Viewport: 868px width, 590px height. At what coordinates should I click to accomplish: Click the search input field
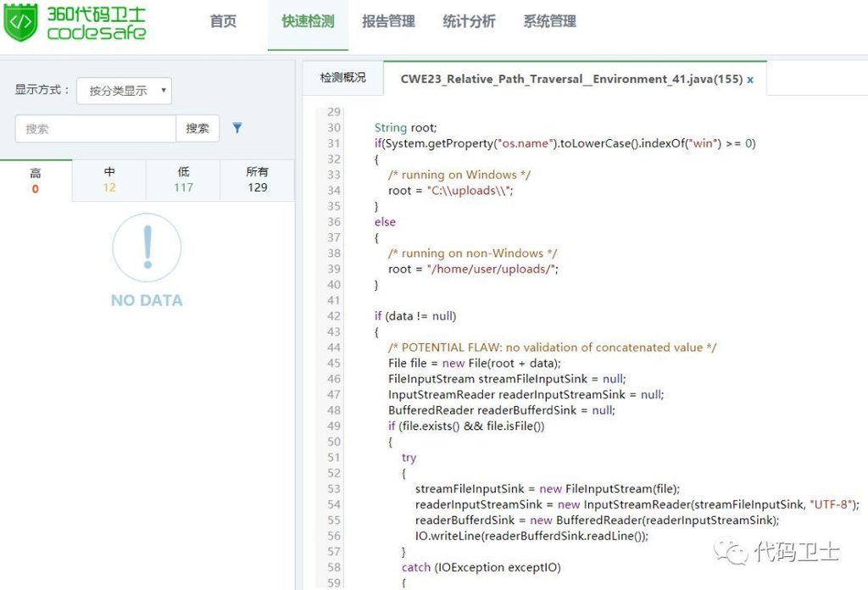tap(95, 129)
